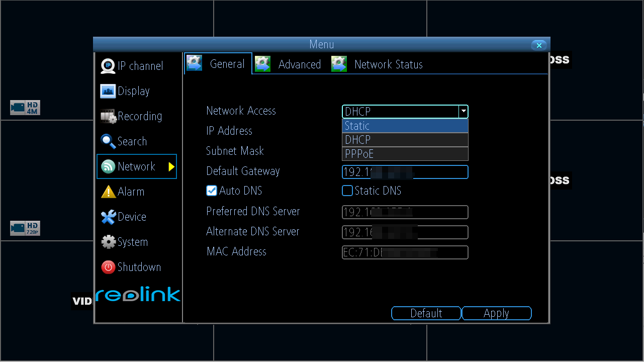Viewport: 644px width, 362px height.
Task: Click the General tab gear icon
Action: point(195,63)
